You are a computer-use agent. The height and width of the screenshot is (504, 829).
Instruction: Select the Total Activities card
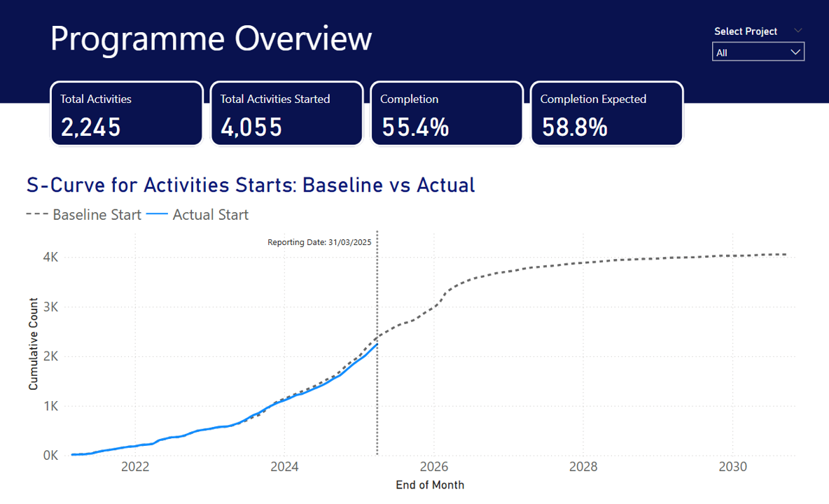[x=127, y=114]
